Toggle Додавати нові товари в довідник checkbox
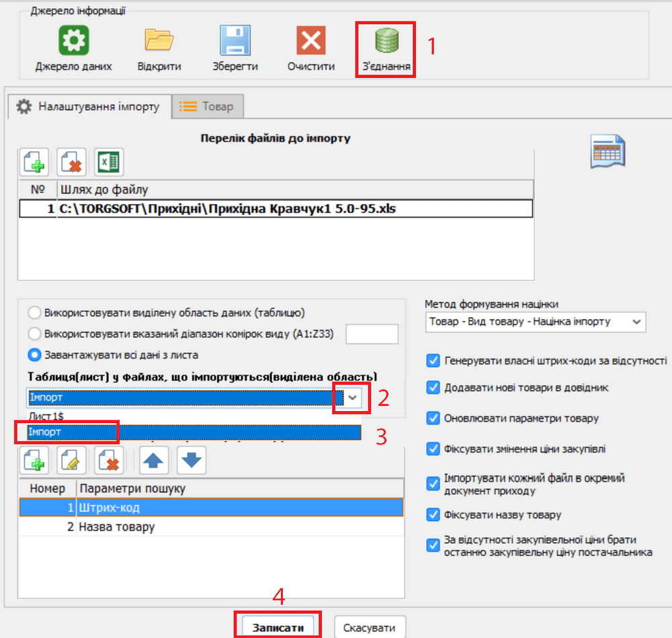This screenshot has height=638, width=672. 433,388
